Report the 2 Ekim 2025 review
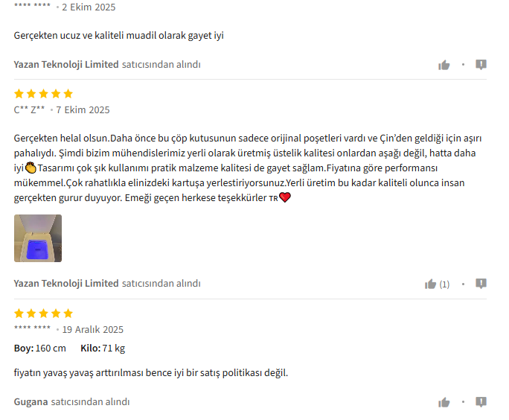This screenshot has width=509, height=420. [481, 65]
